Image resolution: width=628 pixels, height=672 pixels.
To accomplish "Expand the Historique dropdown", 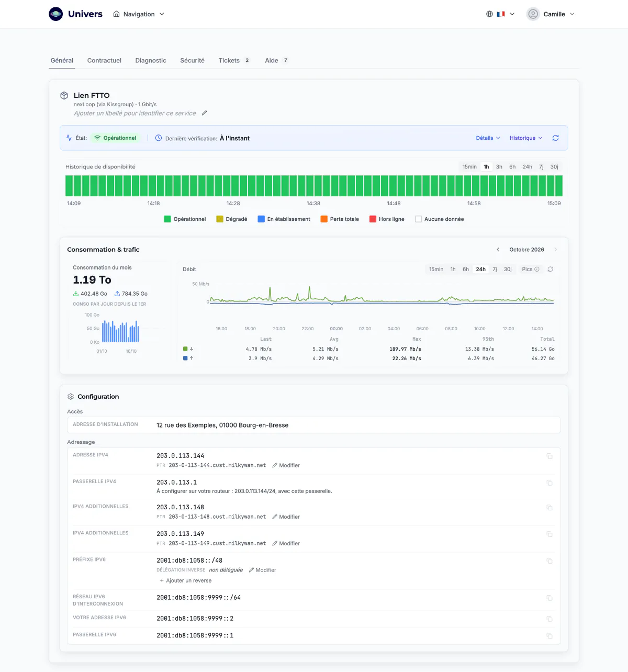I will pyautogui.click(x=526, y=138).
